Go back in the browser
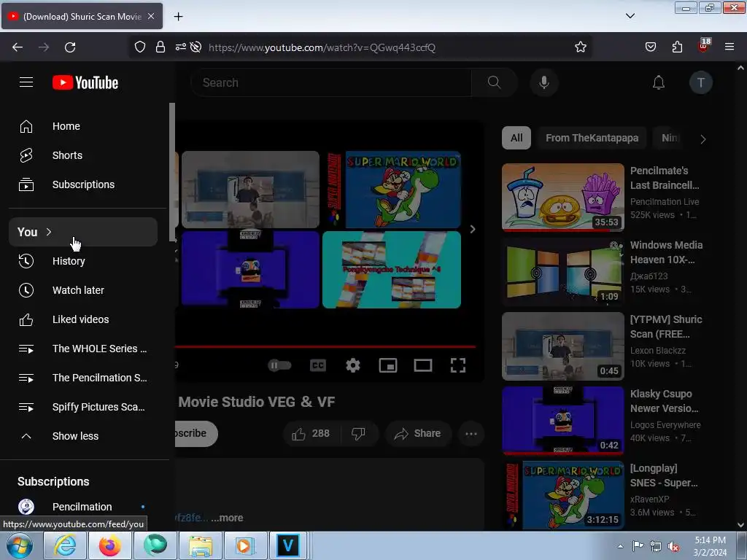This screenshot has height=560, width=747. [18, 47]
